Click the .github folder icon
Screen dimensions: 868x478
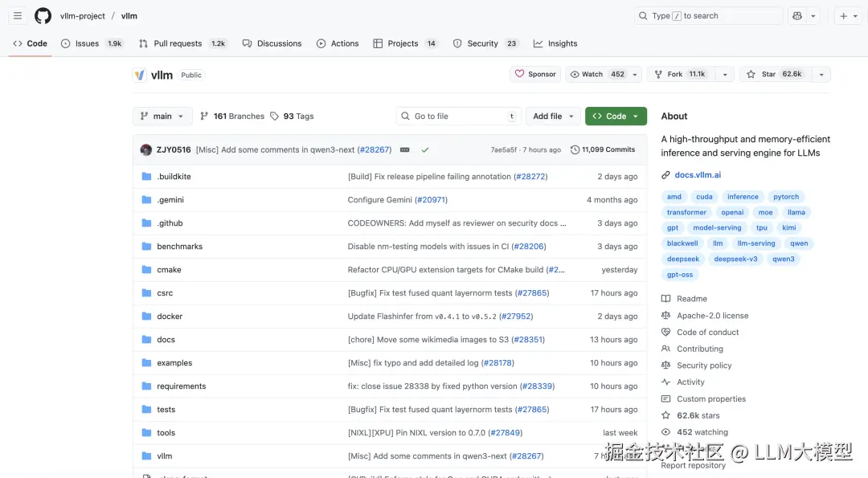click(146, 223)
